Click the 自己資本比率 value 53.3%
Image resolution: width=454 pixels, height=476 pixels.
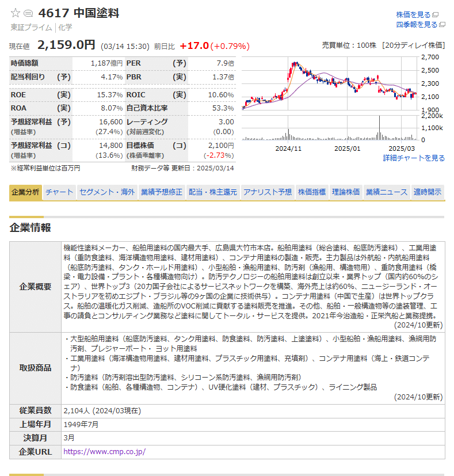click(x=223, y=108)
